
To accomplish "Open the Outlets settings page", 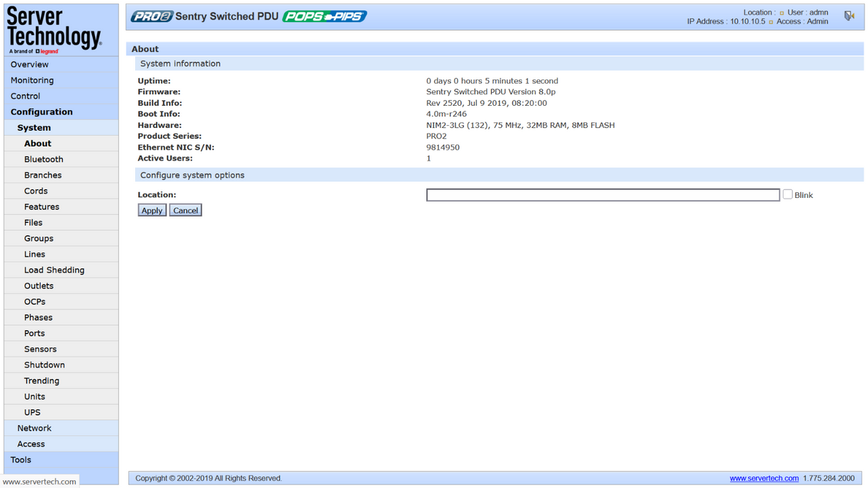I will [x=61, y=286].
